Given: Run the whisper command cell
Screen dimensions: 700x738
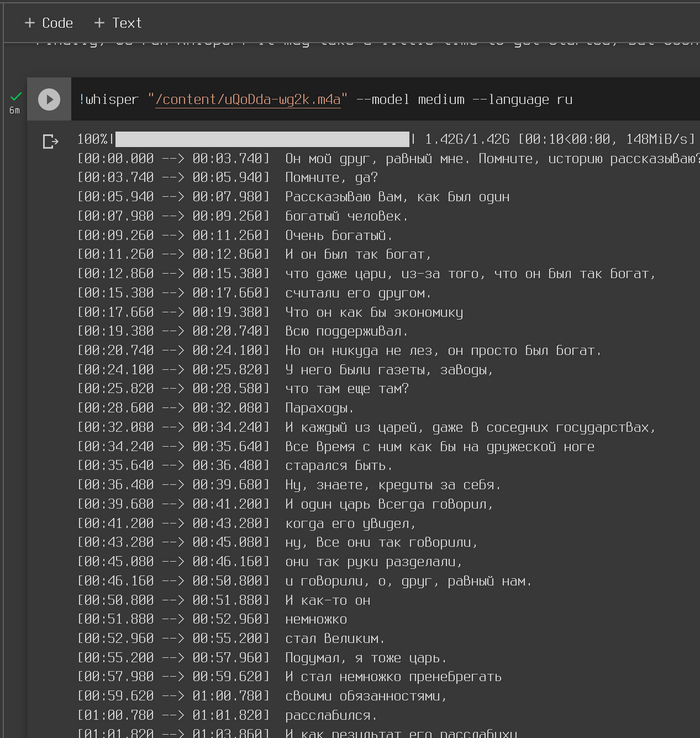Looking at the screenshot, I should coord(48,99).
